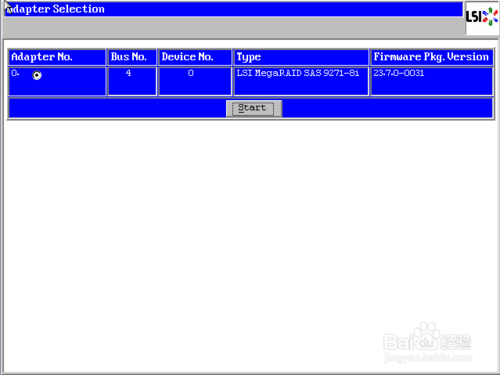Click the LSI logo icon
The height and width of the screenshot is (375, 500).
(x=482, y=17)
